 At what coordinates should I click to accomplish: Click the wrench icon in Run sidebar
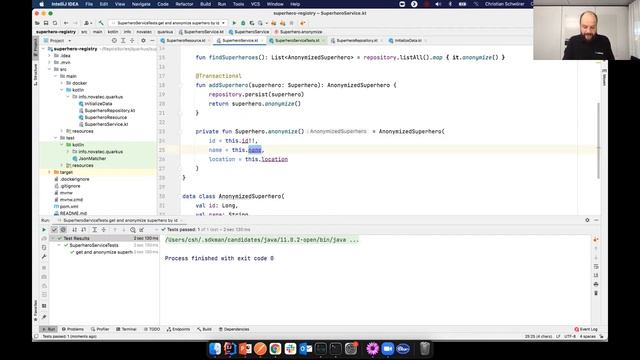(x=44, y=256)
